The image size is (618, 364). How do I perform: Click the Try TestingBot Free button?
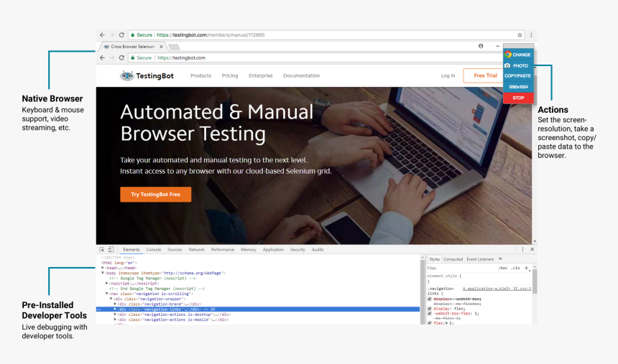point(156,195)
